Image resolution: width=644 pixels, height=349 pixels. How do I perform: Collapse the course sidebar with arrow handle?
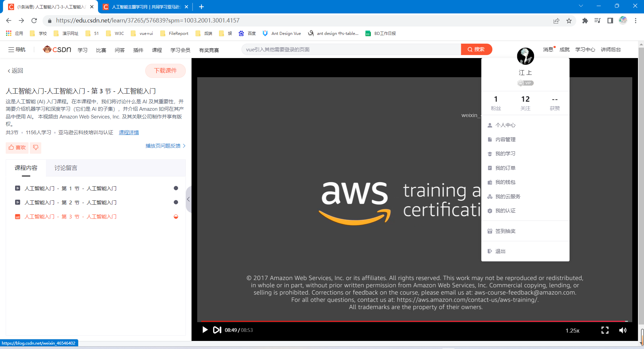pyautogui.click(x=188, y=199)
